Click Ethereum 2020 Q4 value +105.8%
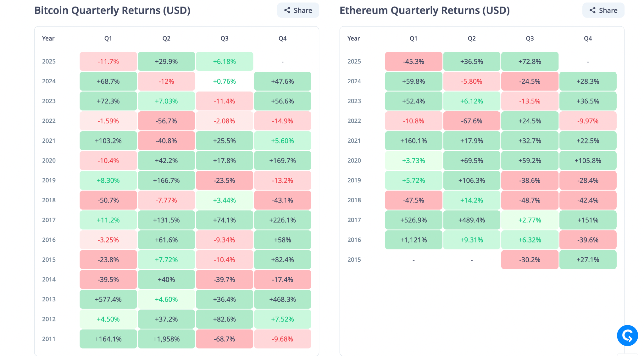 tap(588, 160)
